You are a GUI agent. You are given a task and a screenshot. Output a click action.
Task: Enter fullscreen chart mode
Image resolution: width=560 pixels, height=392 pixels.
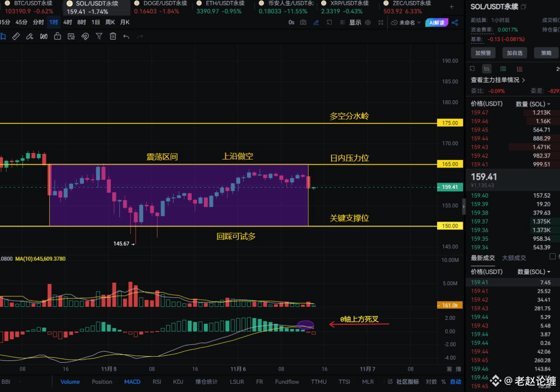pos(381,22)
